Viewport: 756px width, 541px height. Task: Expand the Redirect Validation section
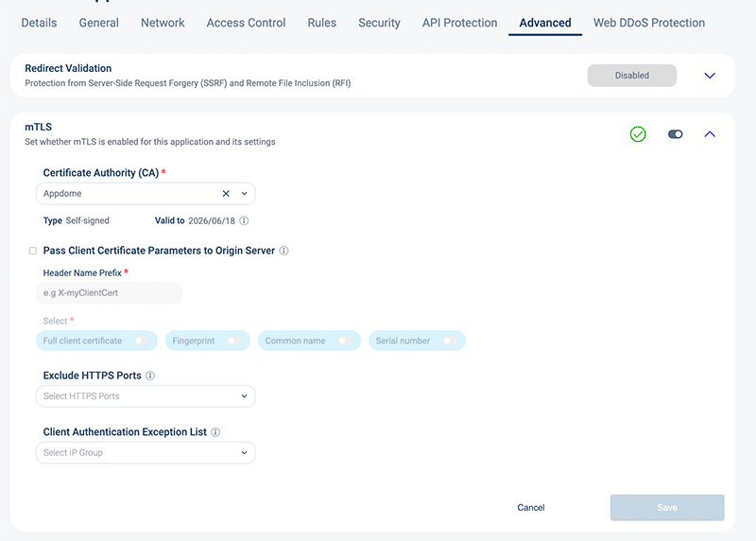[x=710, y=76]
